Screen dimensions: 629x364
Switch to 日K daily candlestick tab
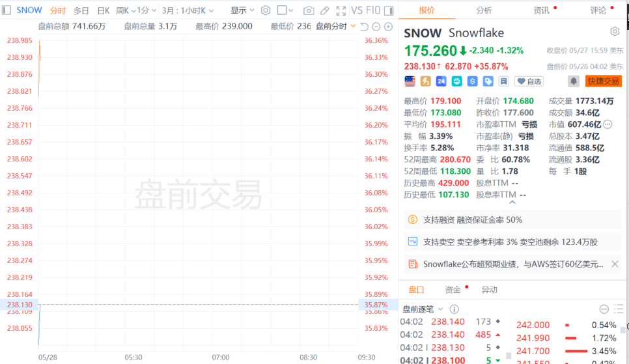[104, 10]
